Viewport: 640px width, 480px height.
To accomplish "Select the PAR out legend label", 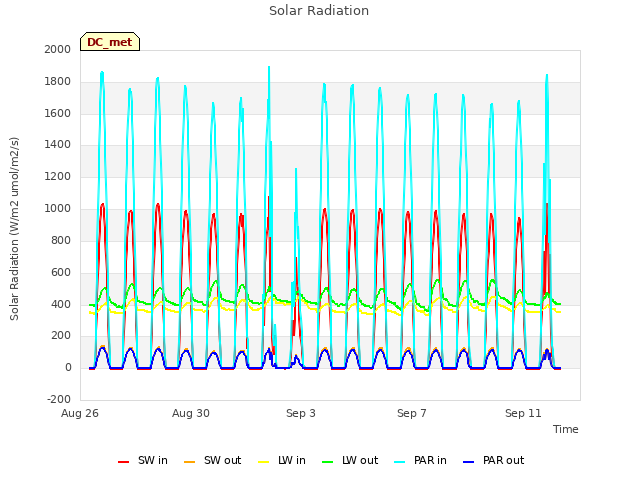I will 503,460.
